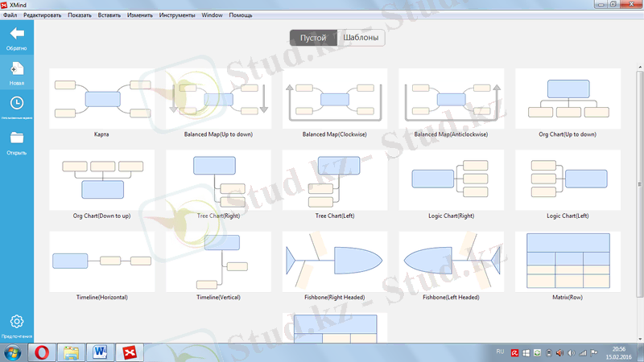Open recent files clock icon
This screenshot has height=362, width=644.
click(17, 103)
